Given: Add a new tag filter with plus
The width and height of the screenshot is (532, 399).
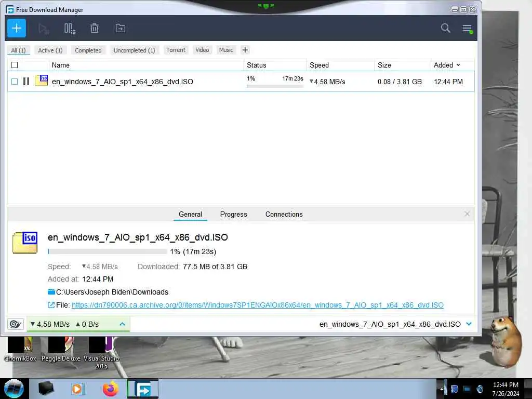Looking at the screenshot, I should tap(245, 50).
